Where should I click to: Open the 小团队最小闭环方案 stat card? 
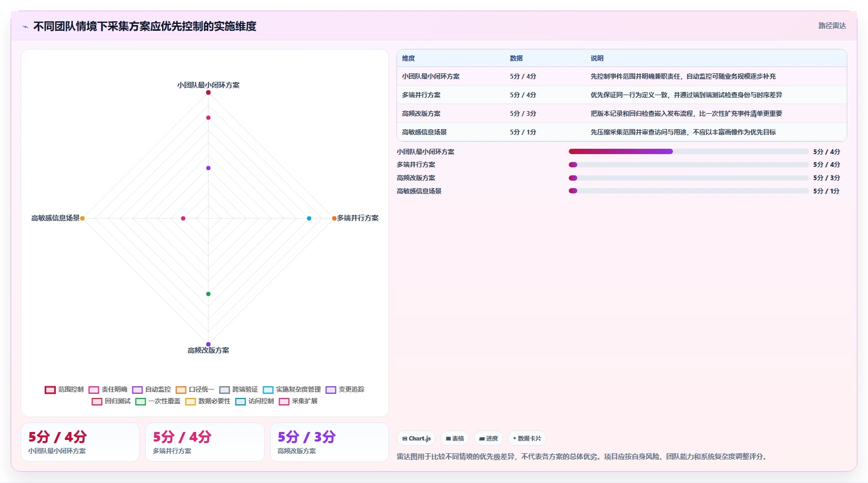pos(80,442)
